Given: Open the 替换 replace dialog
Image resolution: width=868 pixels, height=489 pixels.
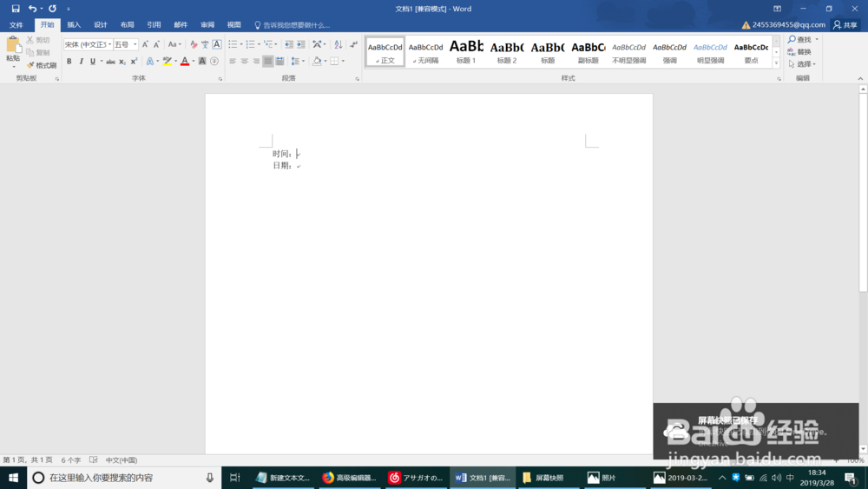Looking at the screenshot, I should tap(799, 51).
